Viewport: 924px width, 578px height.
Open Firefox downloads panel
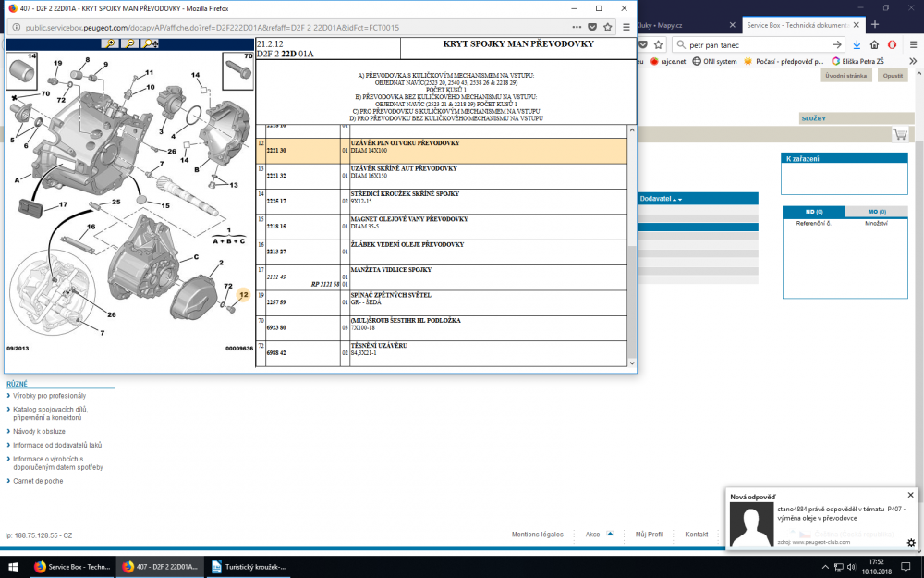pos(857,44)
